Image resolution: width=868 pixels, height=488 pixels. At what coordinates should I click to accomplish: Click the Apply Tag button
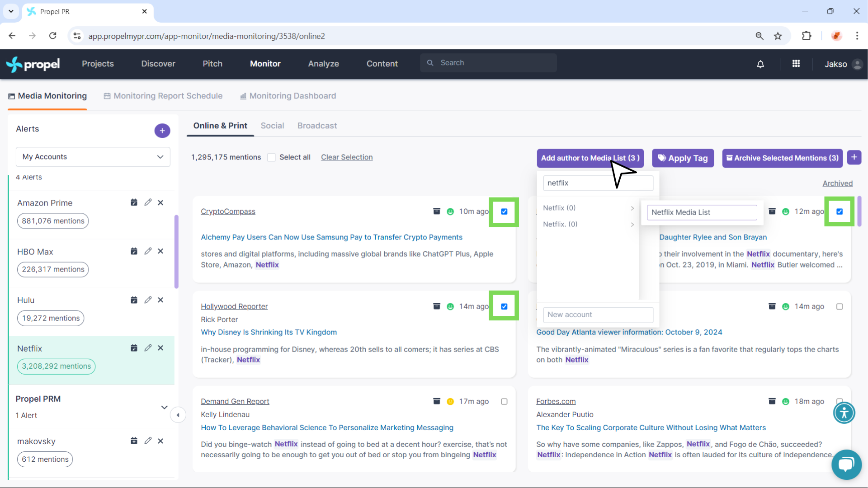click(683, 158)
